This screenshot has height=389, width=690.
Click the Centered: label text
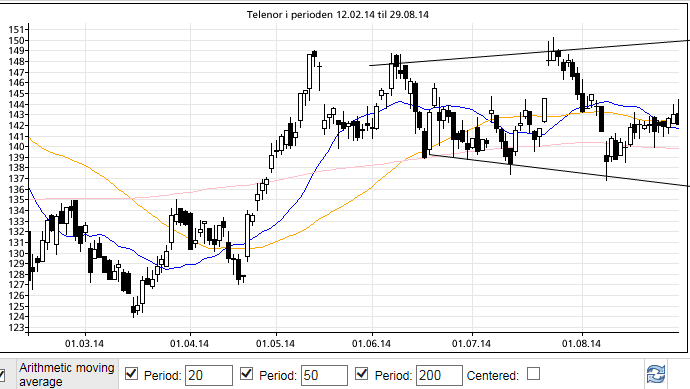[x=493, y=376]
